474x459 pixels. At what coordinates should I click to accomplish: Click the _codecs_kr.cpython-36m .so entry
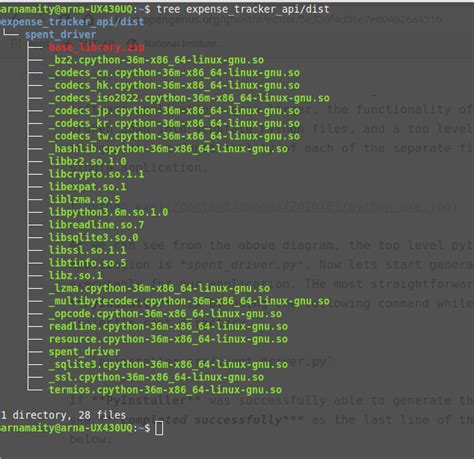point(174,123)
